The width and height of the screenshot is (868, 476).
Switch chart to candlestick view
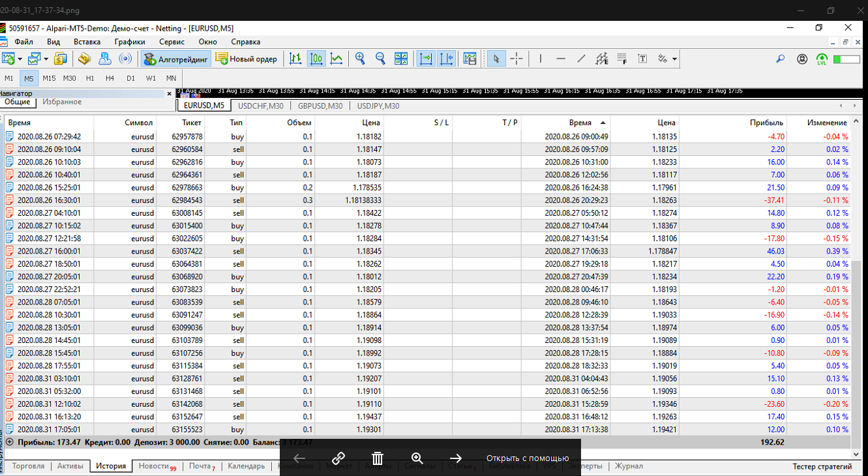click(316, 59)
